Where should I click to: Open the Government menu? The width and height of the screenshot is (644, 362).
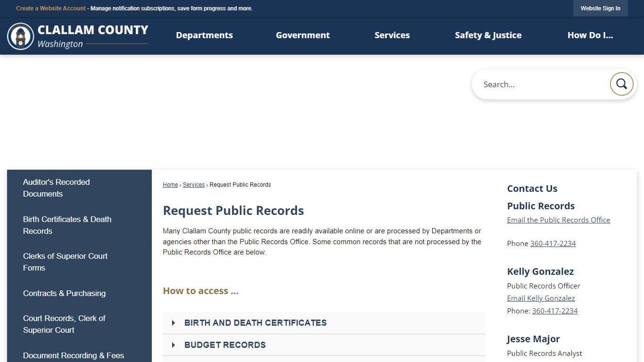(303, 35)
